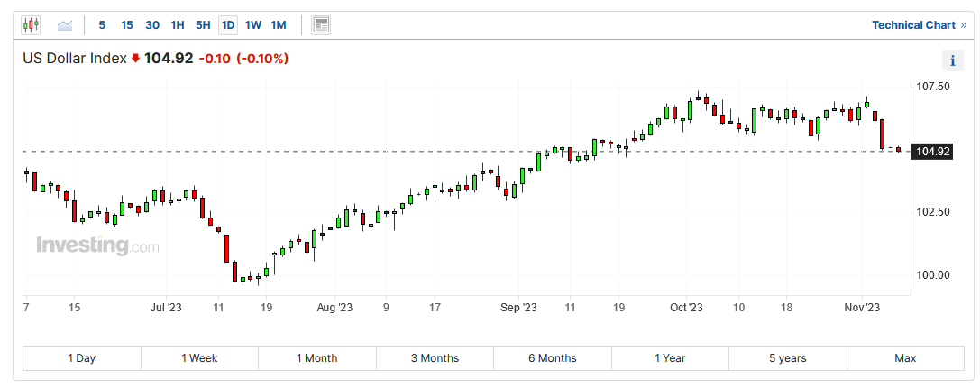Click the red down arrow price indicator
980x389 pixels.
135,59
